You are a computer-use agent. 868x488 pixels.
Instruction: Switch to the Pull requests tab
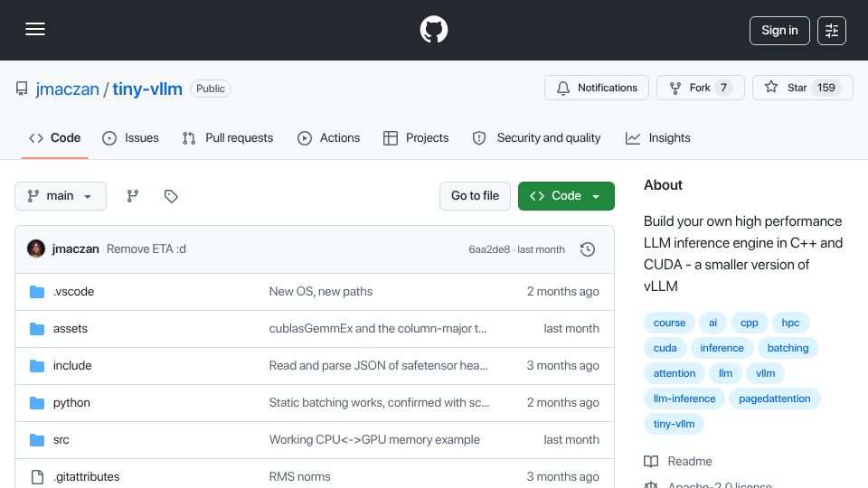point(228,137)
